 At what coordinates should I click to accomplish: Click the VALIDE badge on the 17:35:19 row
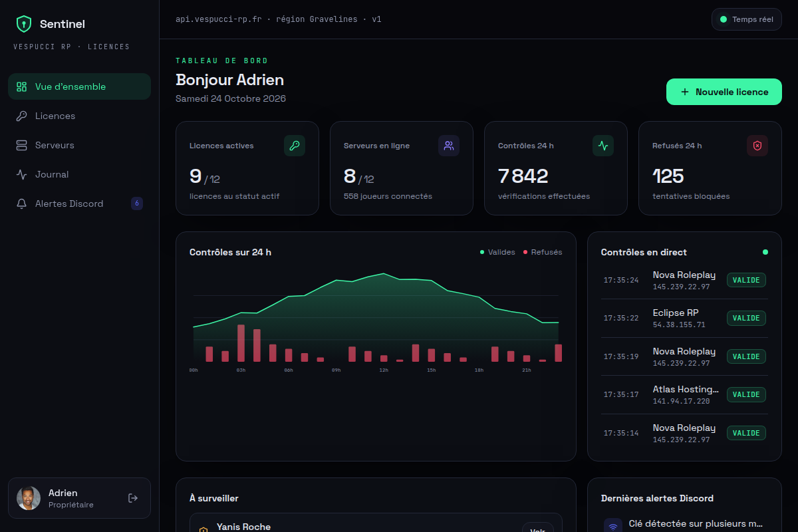(x=746, y=356)
